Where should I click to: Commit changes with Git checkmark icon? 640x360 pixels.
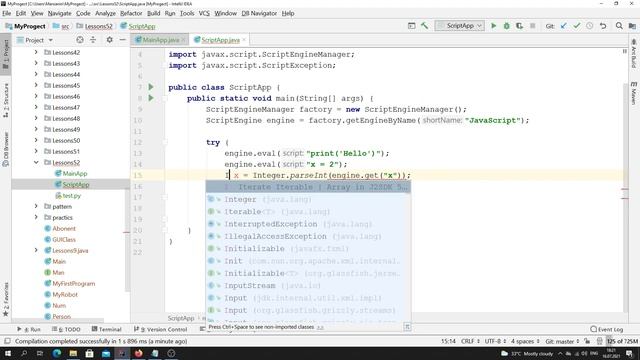click(577, 26)
